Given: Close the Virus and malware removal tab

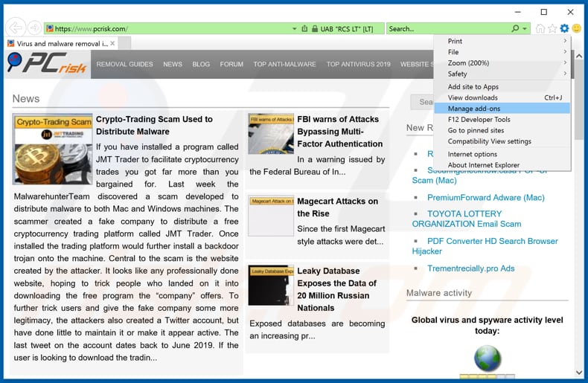Looking at the screenshot, I should (112, 43).
